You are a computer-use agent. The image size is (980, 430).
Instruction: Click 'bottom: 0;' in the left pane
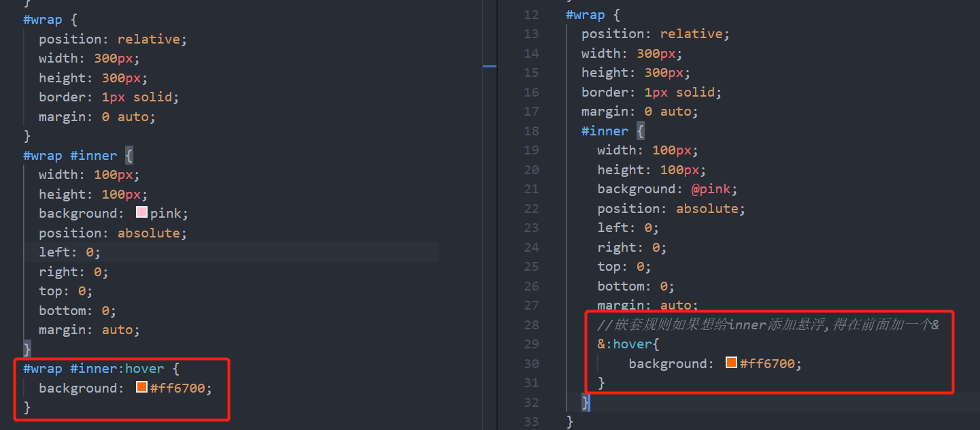pos(78,310)
